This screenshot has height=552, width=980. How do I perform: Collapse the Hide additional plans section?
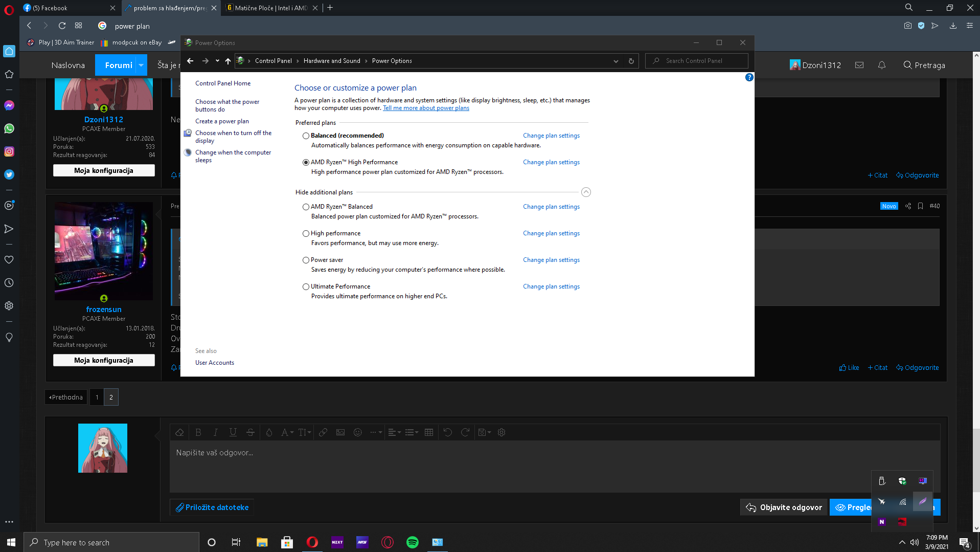tap(586, 192)
